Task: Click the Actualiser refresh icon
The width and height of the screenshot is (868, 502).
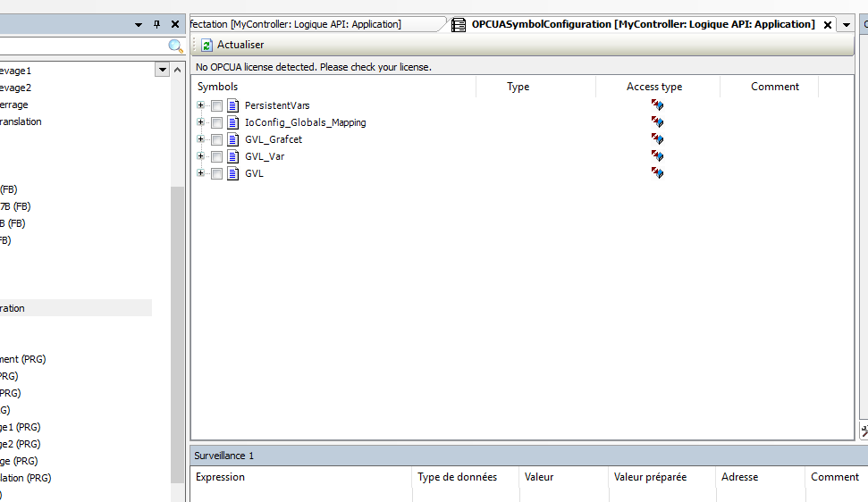Action: 206,45
